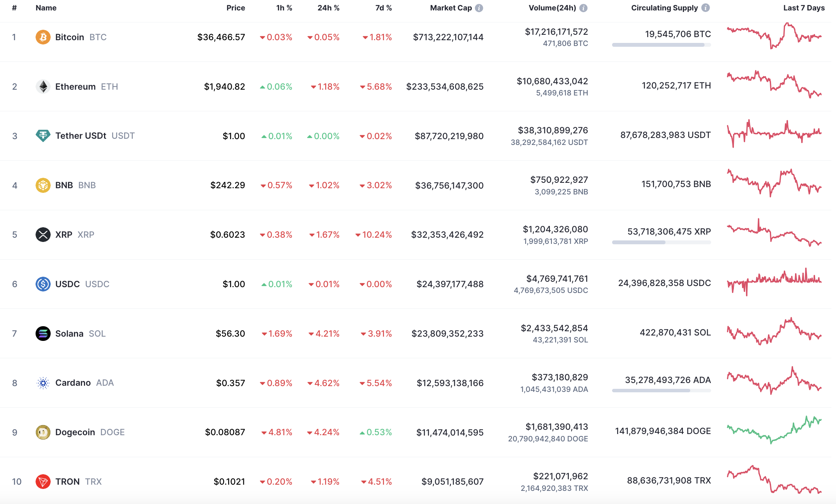Sort the table by Price column

coord(235,8)
